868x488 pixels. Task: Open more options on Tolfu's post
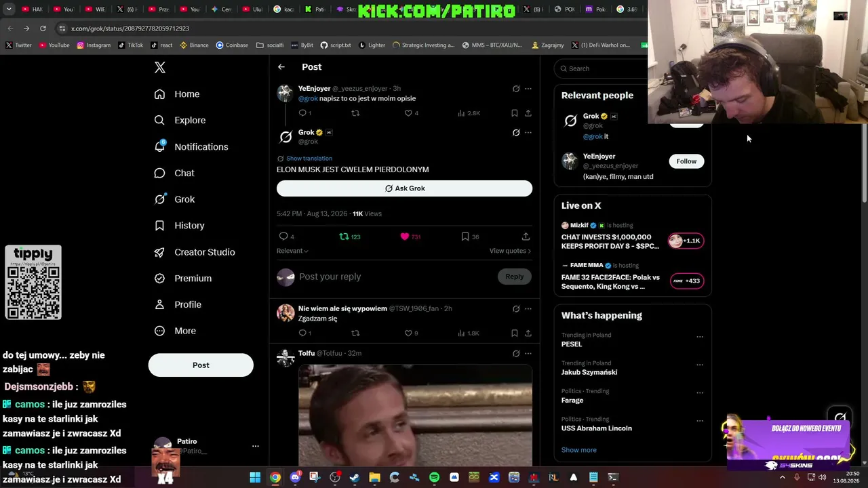pyautogui.click(x=528, y=353)
